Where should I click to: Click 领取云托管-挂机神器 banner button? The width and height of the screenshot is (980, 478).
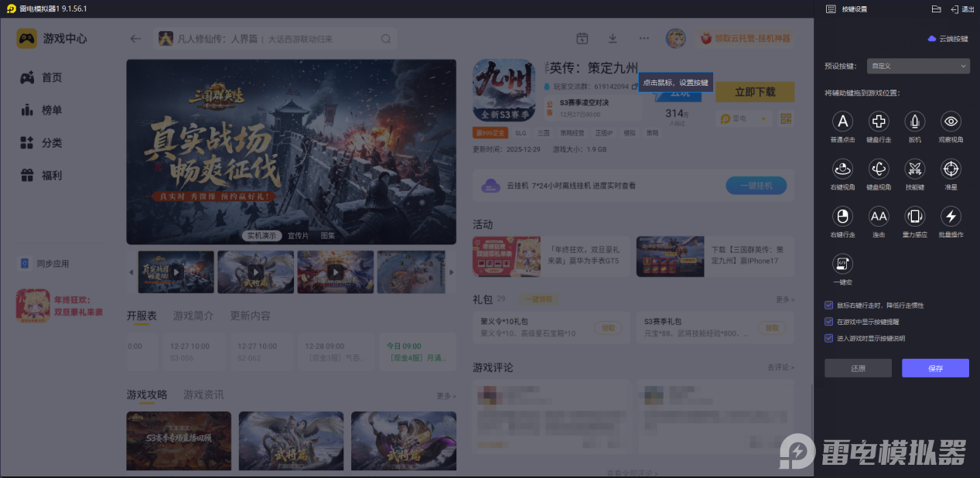(746, 38)
